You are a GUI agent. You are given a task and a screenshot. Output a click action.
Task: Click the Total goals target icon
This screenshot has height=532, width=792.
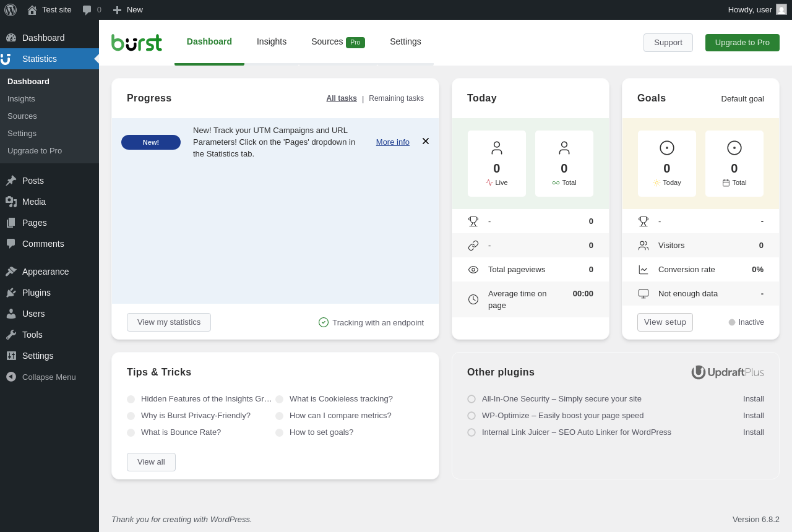(x=734, y=148)
